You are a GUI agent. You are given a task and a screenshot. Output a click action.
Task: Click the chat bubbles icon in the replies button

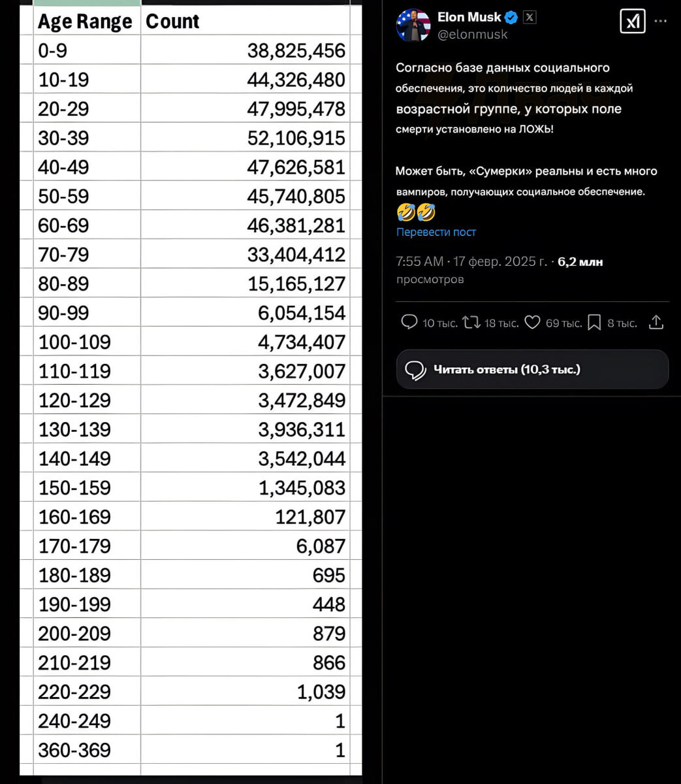tap(415, 370)
